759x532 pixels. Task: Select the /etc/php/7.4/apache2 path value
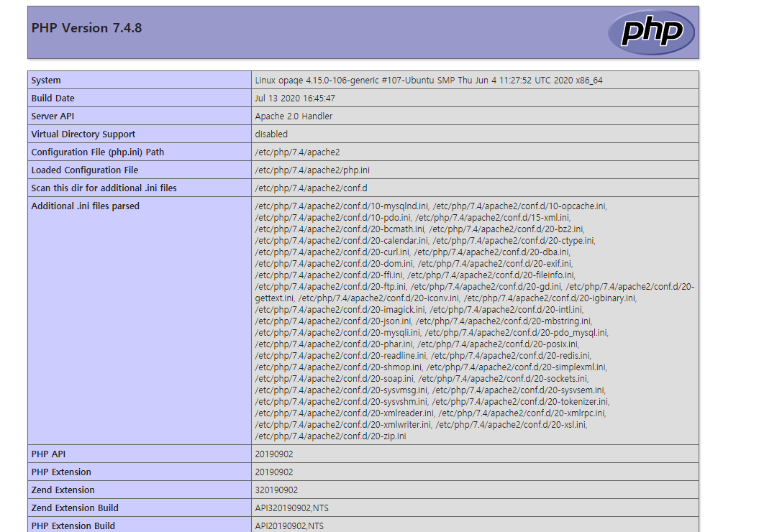point(298,152)
